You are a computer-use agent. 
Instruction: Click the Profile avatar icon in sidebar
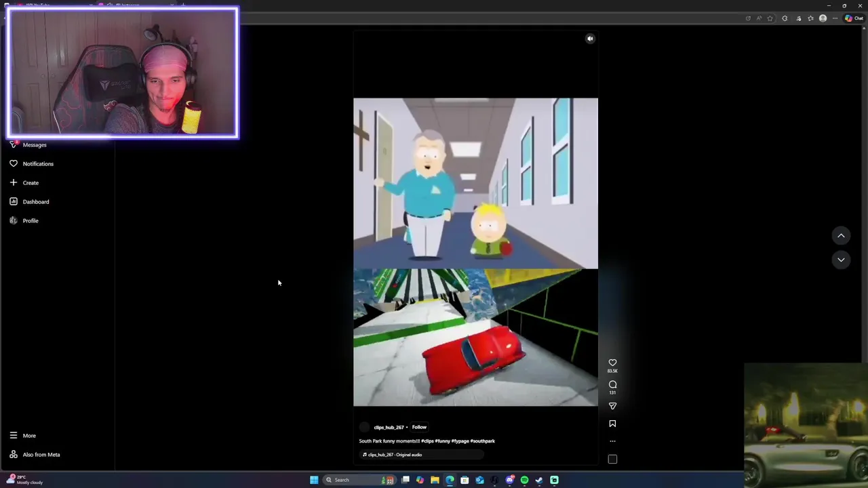click(14, 220)
